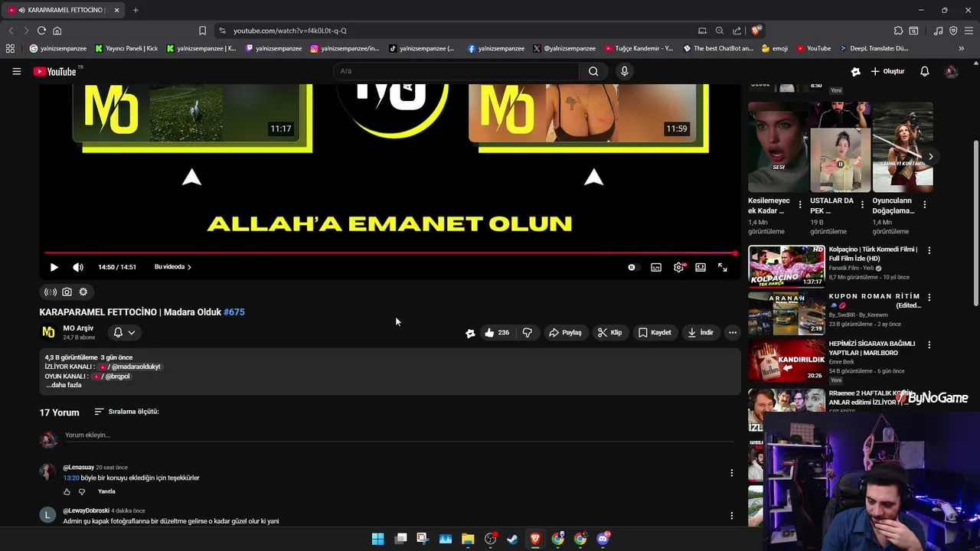The width and height of the screenshot is (980, 551).
Task: Open MO Arşiv channel avatar
Action: click(x=48, y=332)
